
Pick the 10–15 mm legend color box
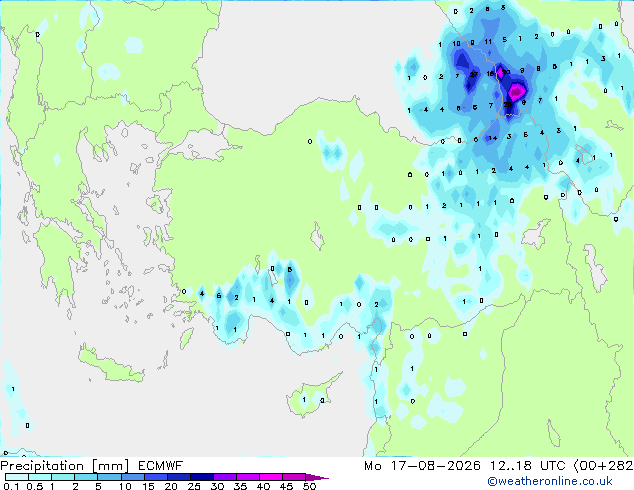tap(132, 477)
